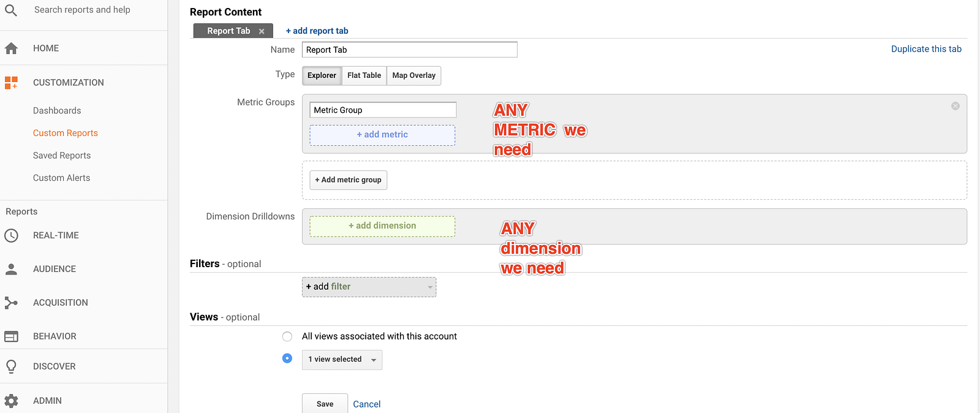Open Custom Reports in the sidebar

point(66,133)
